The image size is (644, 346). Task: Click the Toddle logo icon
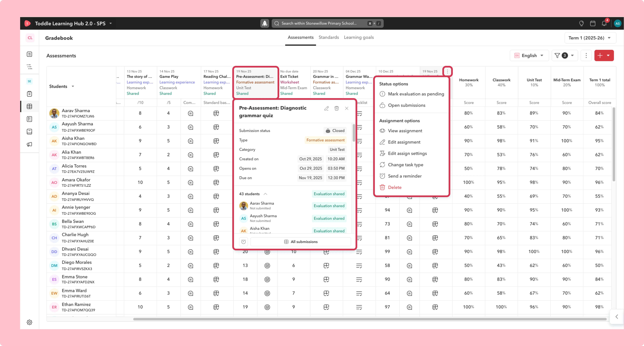pyautogui.click(x=27, y=23)
